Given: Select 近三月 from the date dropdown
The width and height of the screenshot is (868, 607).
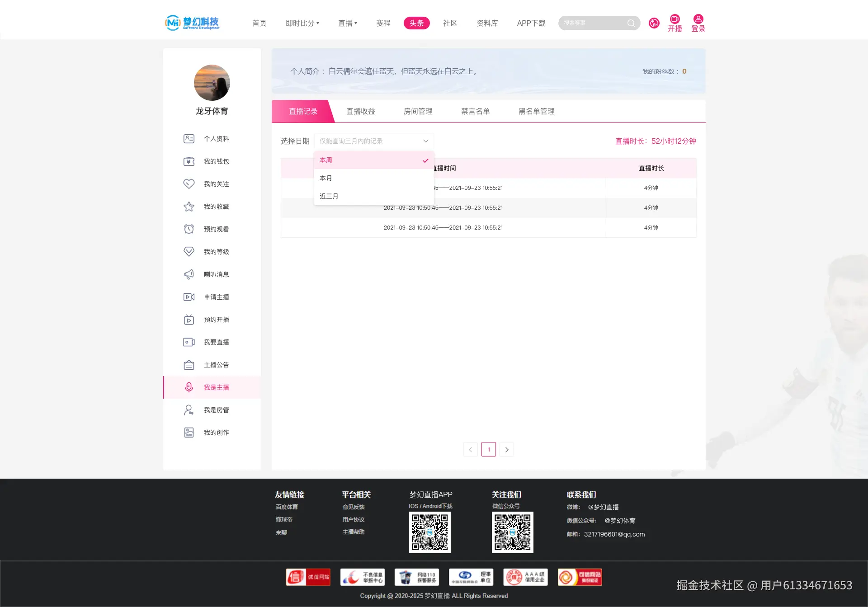Looking at the screenshot, I should coord(329,196).
